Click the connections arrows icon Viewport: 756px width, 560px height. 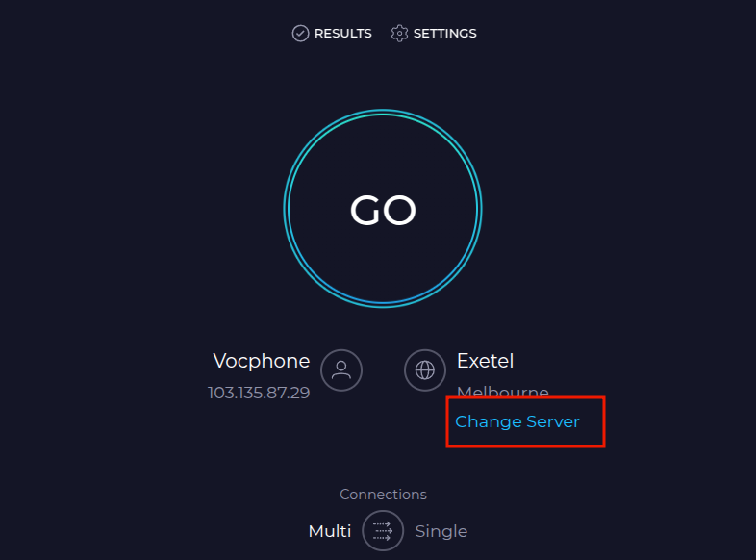(x=383, y=530)
